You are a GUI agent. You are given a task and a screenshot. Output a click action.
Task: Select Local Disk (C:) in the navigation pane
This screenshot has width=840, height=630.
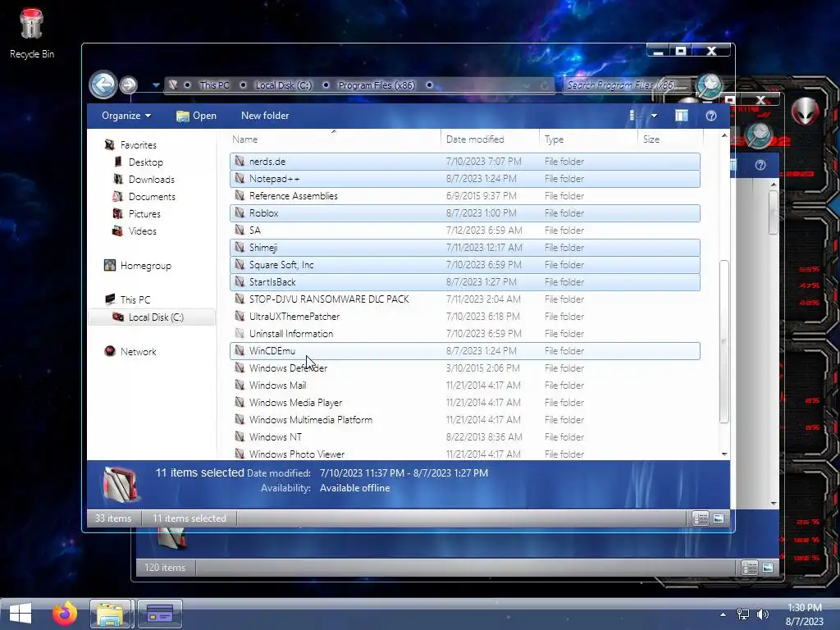point(155,317)
